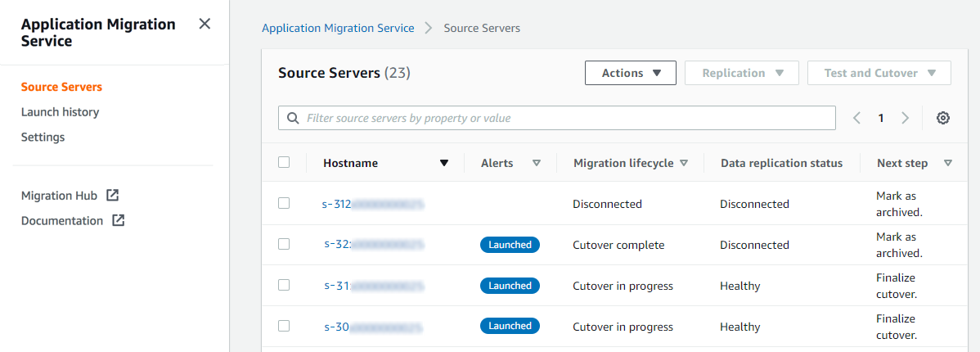The image size is (980, 352).
Task: Select the checkbox for server s-312
Action: pyautogui.click(x=284, y=203)
